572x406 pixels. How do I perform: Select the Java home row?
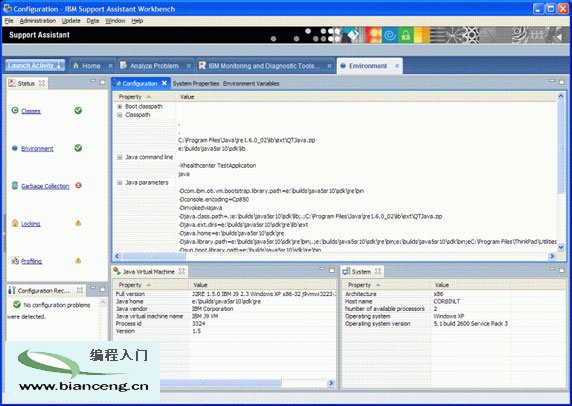point(224,301)
